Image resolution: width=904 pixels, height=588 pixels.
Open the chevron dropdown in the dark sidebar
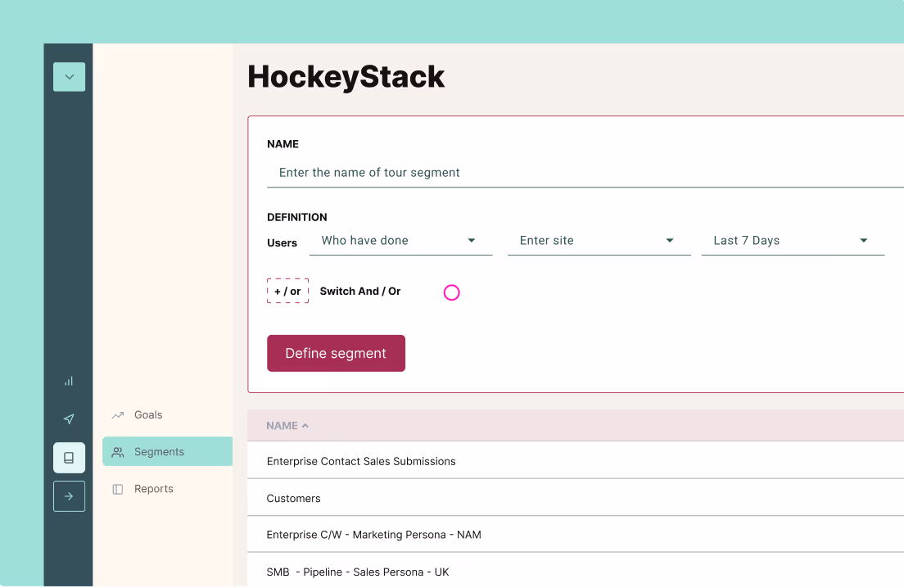[x=69, y=77]
